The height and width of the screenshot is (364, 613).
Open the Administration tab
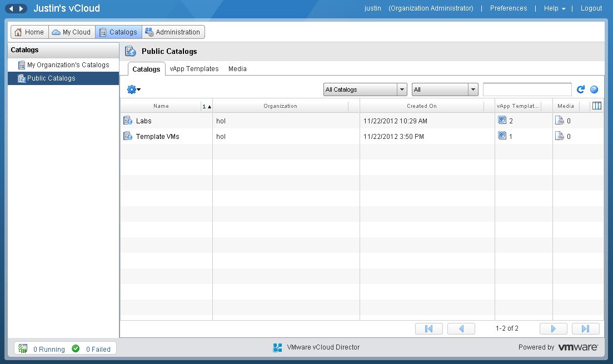[173, 32]
